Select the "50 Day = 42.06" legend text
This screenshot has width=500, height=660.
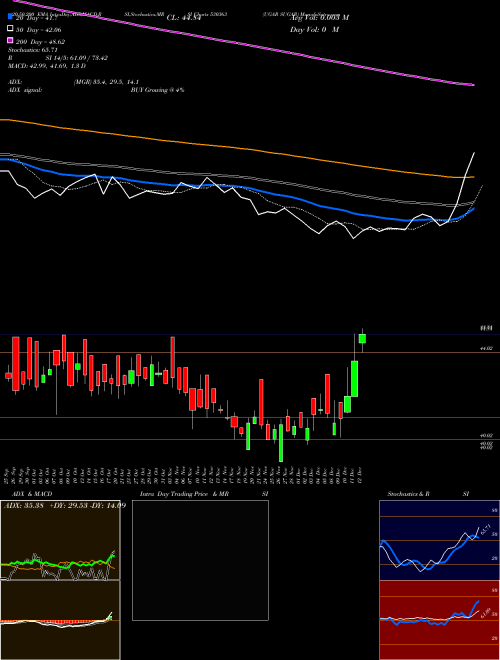[39, 30]
